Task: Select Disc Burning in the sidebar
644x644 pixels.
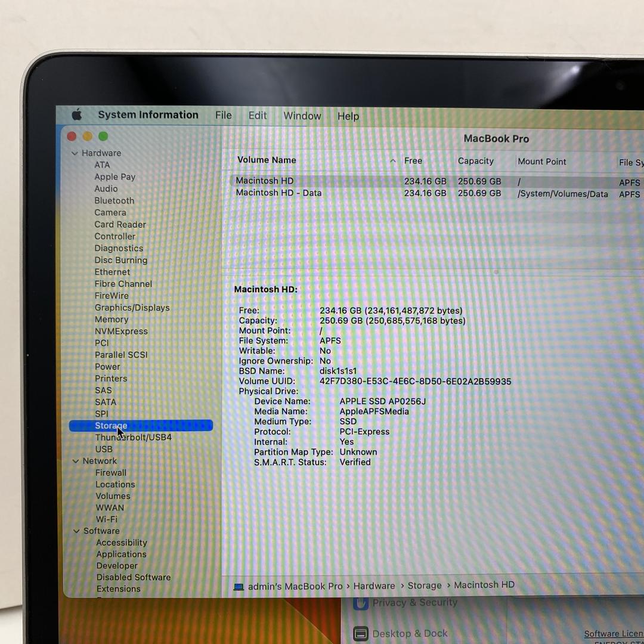Action: [x=120, y=261]
